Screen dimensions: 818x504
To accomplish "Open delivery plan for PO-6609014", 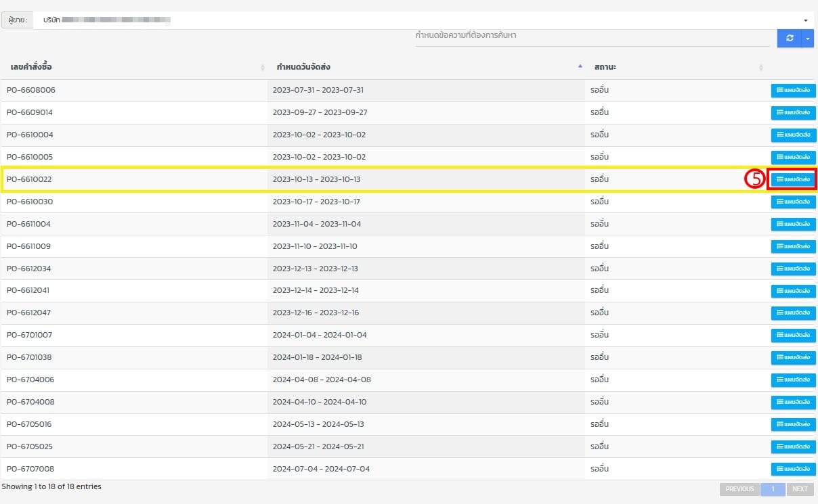I will tap(793, 112).
